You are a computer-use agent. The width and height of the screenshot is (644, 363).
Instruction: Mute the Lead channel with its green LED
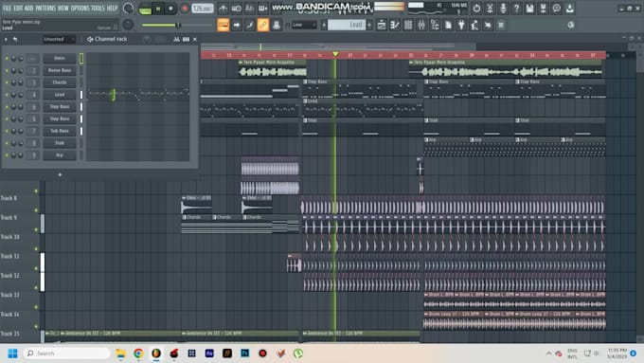tap(7, 95)
